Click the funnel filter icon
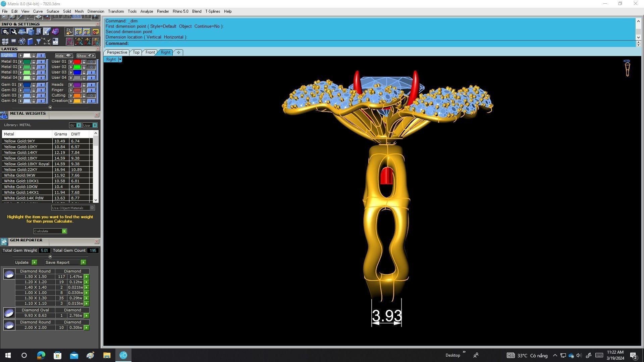This screenshot has width=644, height=362. [x=39, y=42]
